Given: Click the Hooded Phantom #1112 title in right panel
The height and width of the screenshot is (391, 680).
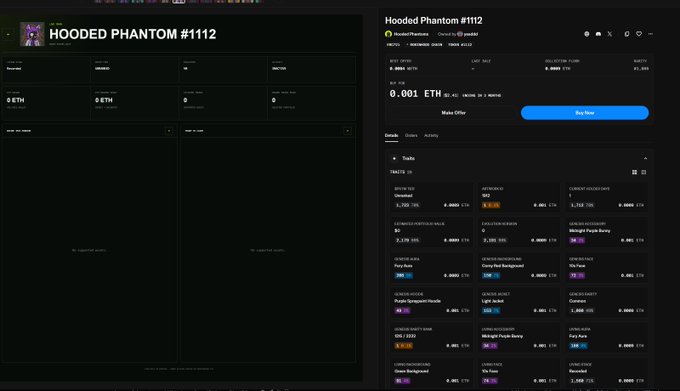Looking at the screenshot, I should click(433, 20).
